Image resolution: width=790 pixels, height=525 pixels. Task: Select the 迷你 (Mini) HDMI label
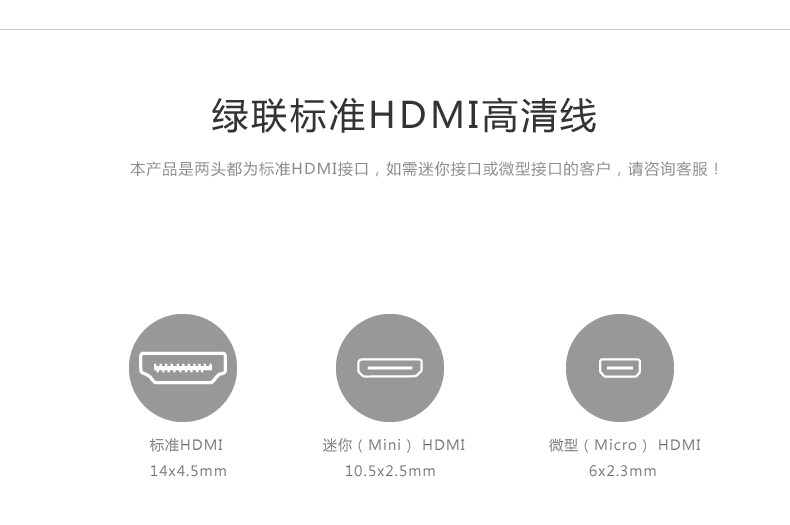click(393, 445)
